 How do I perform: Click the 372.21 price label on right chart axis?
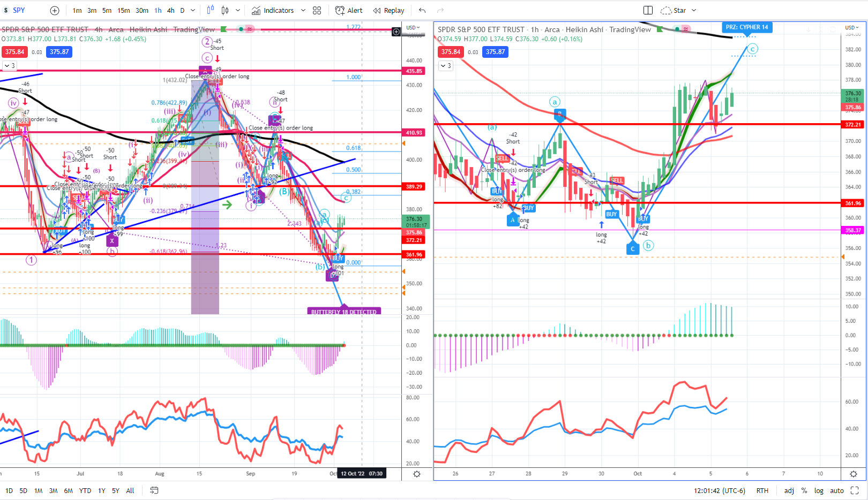tap(853, 124)
